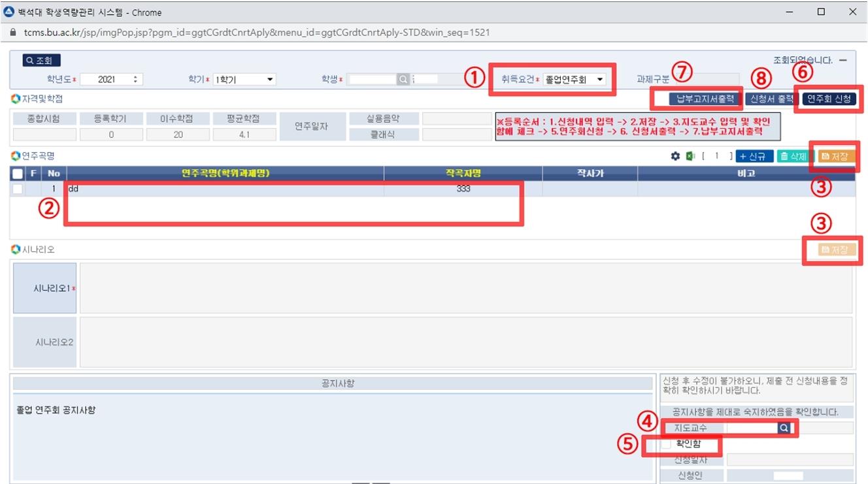The width and height of the screenshot is (868, 484).
Task: Check the 확인함 confirmation checkbox
Action: coord(666,444)
